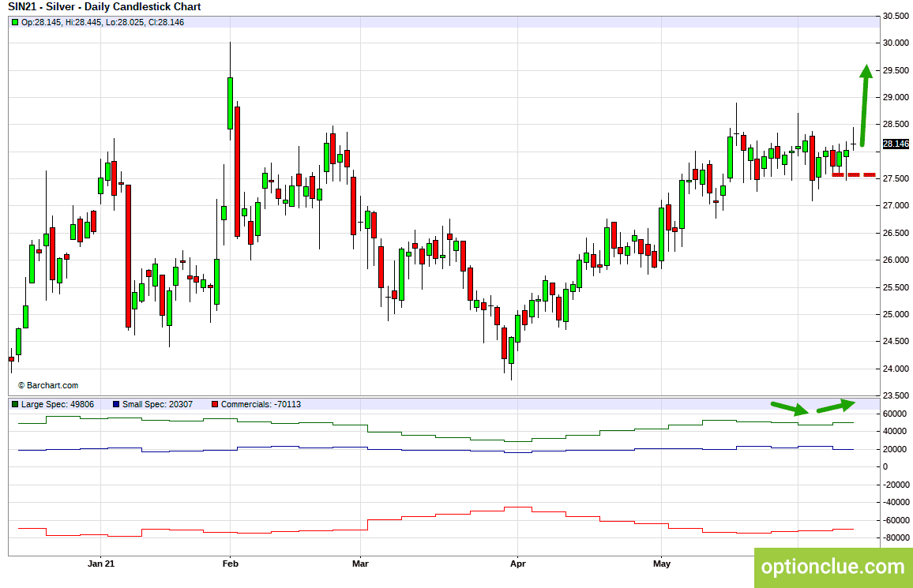Click the Small Spec blue legend swatch

[x=116, y=404]
